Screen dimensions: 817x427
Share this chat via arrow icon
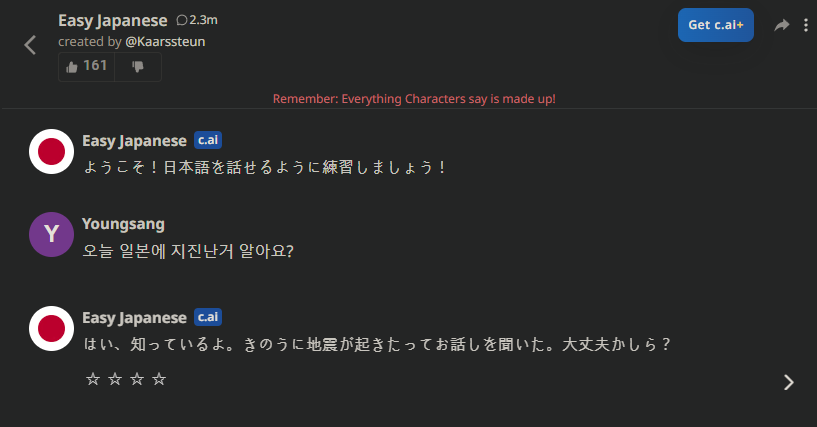click(781, 24)
